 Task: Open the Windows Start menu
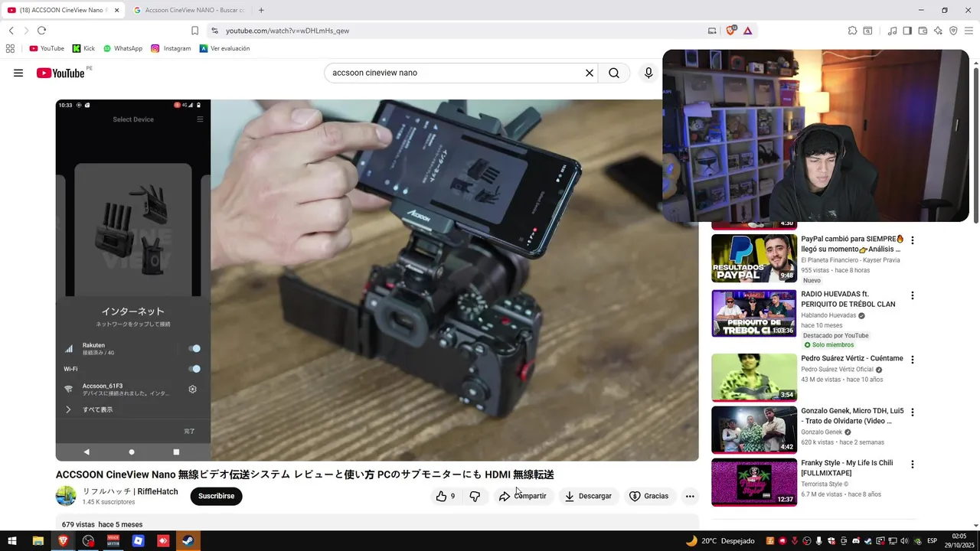[x=11, y=541]
